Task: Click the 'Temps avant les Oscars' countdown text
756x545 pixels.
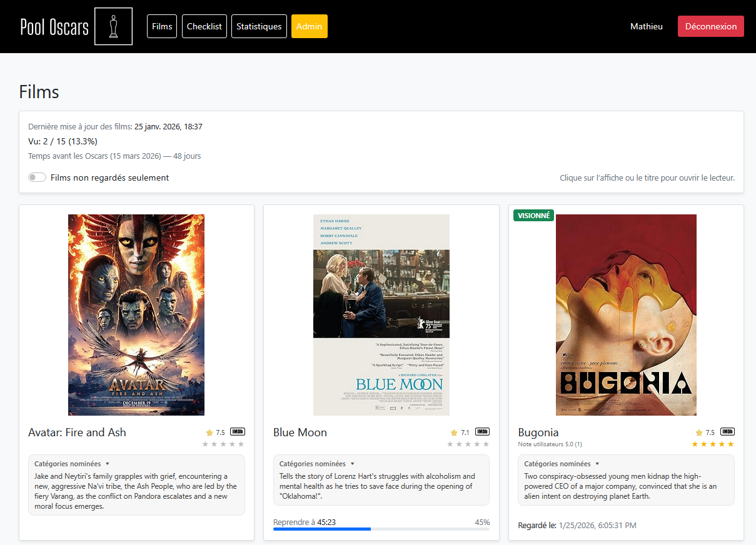Action: point(114,156)
